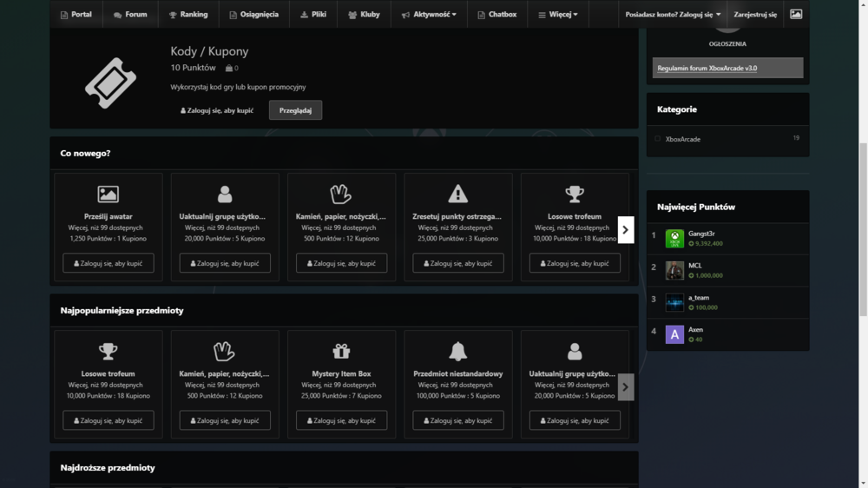Click the gift icon for Mystery Item Box
This screenshot has height=488, width=868.
click(341, 351)
